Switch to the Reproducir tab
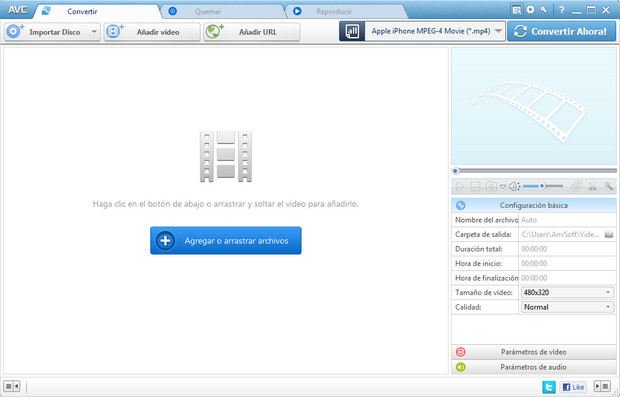This screenshot has width=620, height=397. point(333,11)
